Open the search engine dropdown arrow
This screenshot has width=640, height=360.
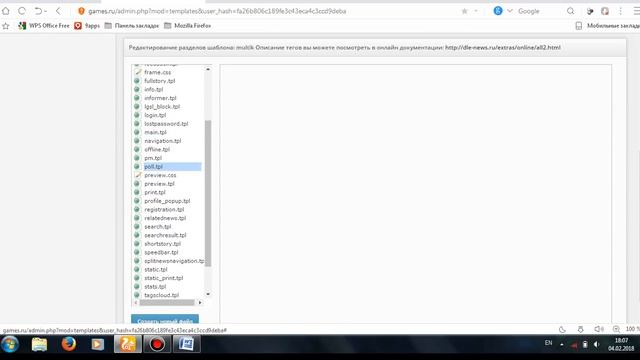(x=510, y=11)
